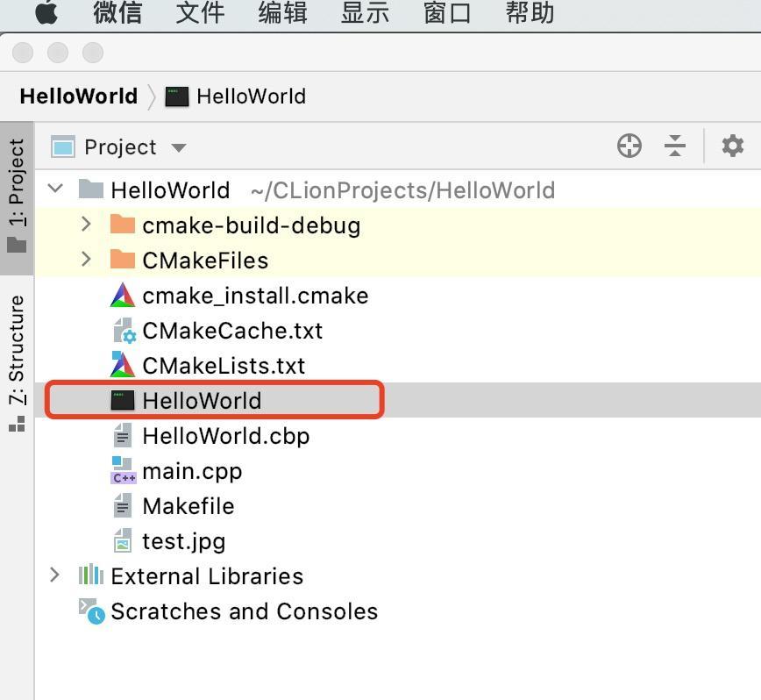Screen dimensions: 761x700
Task: Click the locate current file crosshair icon
Action: [x=629, y=146]
